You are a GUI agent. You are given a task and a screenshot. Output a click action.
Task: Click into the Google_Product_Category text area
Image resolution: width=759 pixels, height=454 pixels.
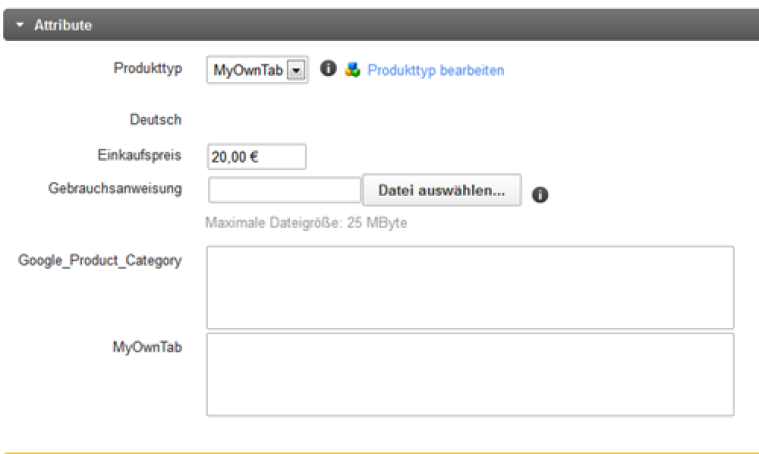[x=470, y=287]
